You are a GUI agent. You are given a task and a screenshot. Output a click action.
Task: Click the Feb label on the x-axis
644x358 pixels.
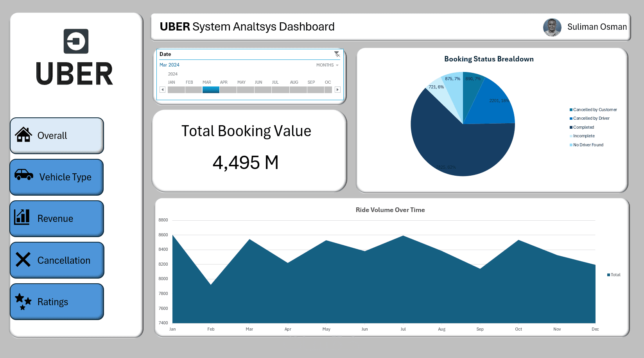(211, 329)
